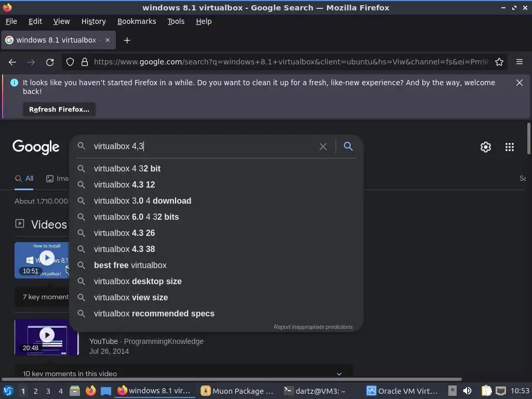Switch to virtual desktop 4
Viewport: 532px width, 399px height.
tap(61, 391)
